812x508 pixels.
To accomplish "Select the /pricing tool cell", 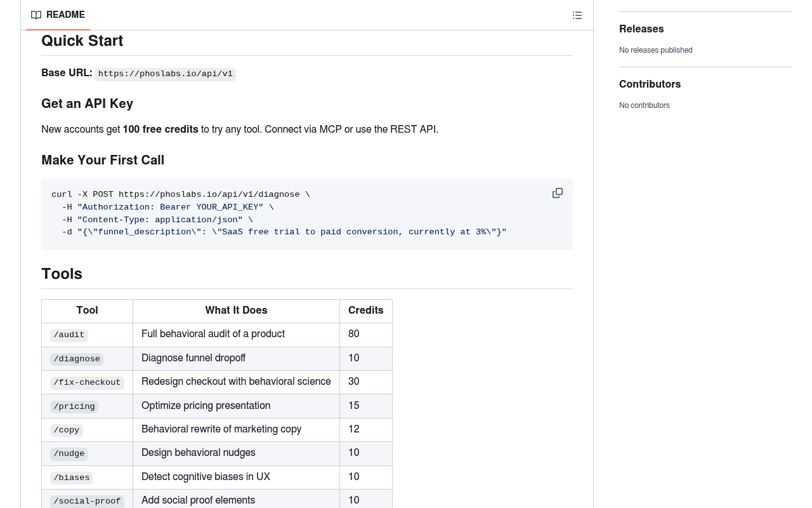I will pyautogui.click(x=88, y=406).
